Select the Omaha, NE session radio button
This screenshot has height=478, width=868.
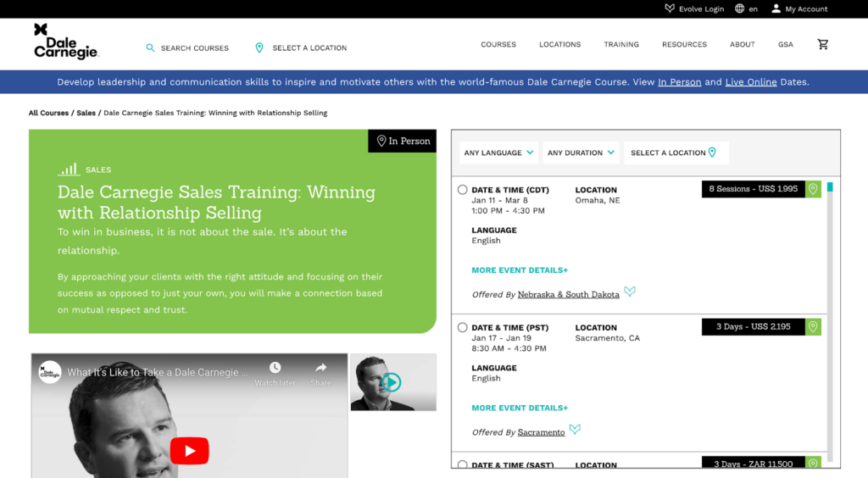[462, 190]
